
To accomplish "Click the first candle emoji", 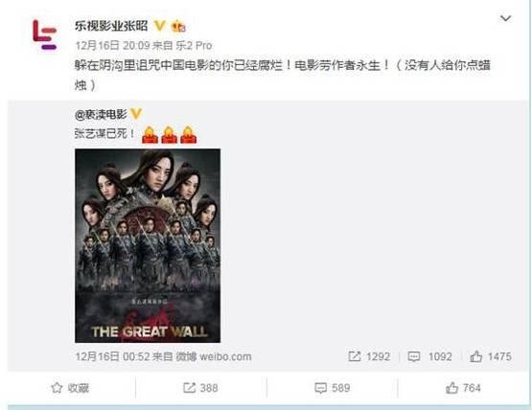I will coord(150,135).
